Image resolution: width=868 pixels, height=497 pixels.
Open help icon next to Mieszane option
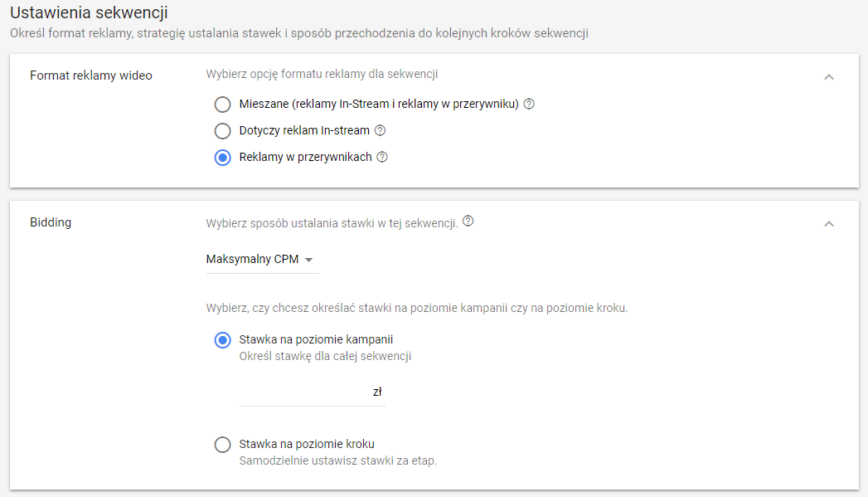coord(529,104)
